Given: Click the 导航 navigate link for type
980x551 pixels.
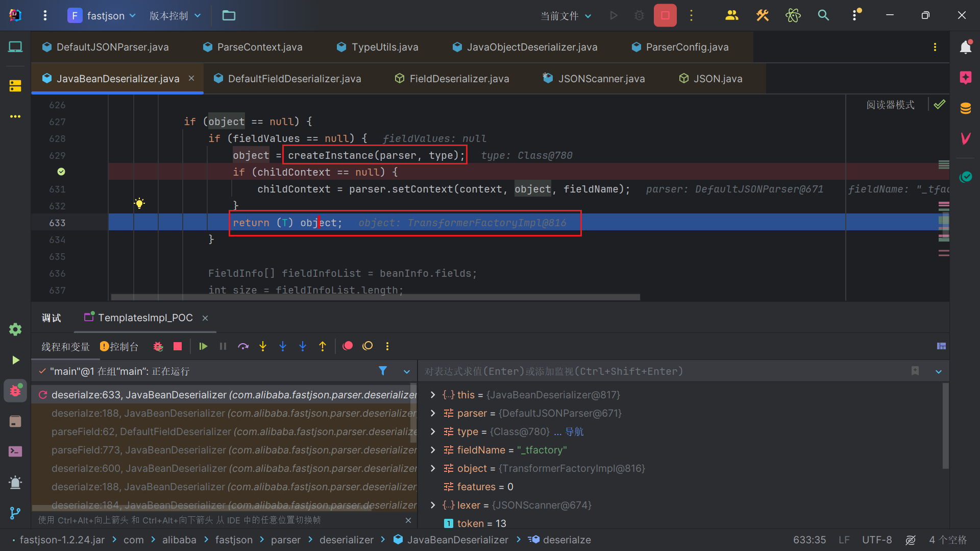Looking at the screenshot, I should click(574, 432).
